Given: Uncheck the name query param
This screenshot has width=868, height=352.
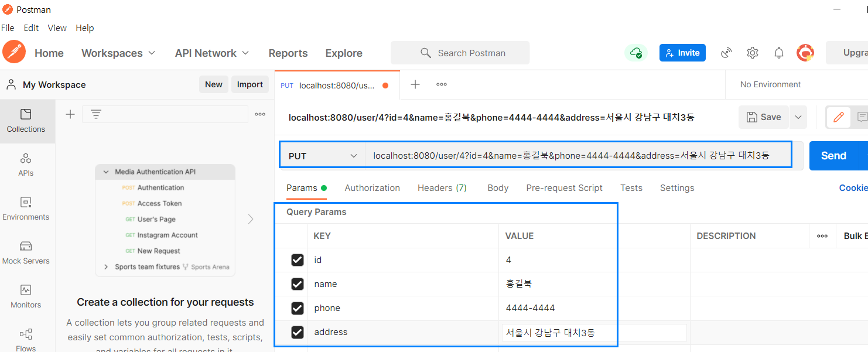Looking at the screenshot, I should click(298, 284).
